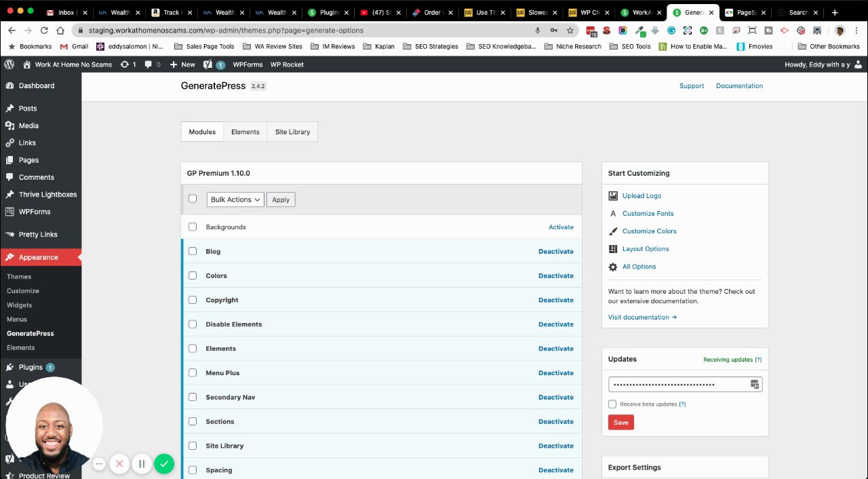Image resolution: width=868 pixels, height=479 pixels.
Task: Check the Menu Plus checkbox
Action: click(x=193, y=372)
